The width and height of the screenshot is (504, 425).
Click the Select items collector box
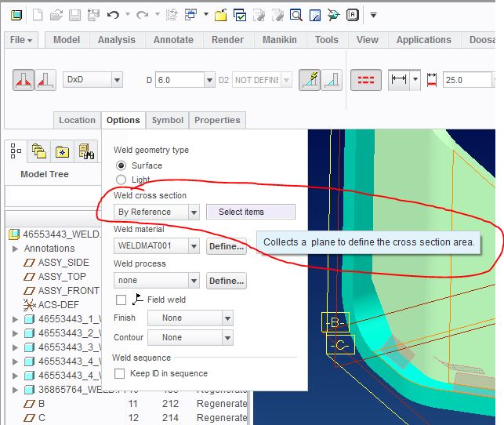tap(251, 212)
